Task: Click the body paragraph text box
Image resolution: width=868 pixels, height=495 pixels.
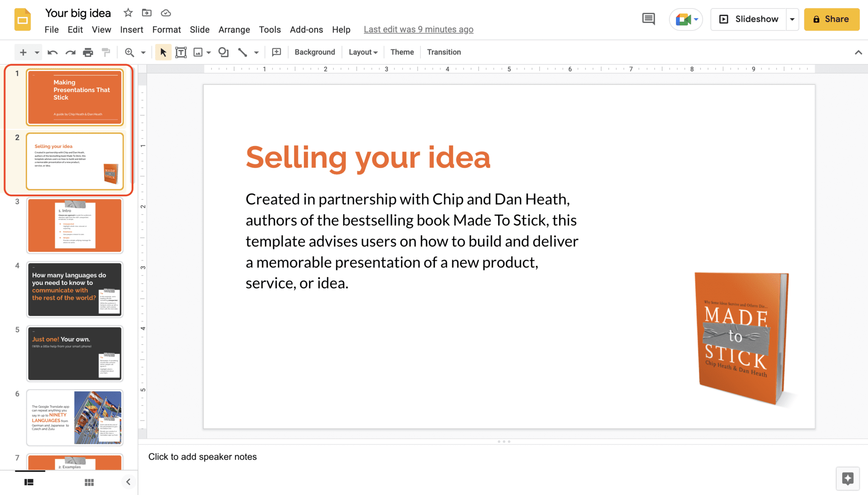Action: click(x=412, y=241)
